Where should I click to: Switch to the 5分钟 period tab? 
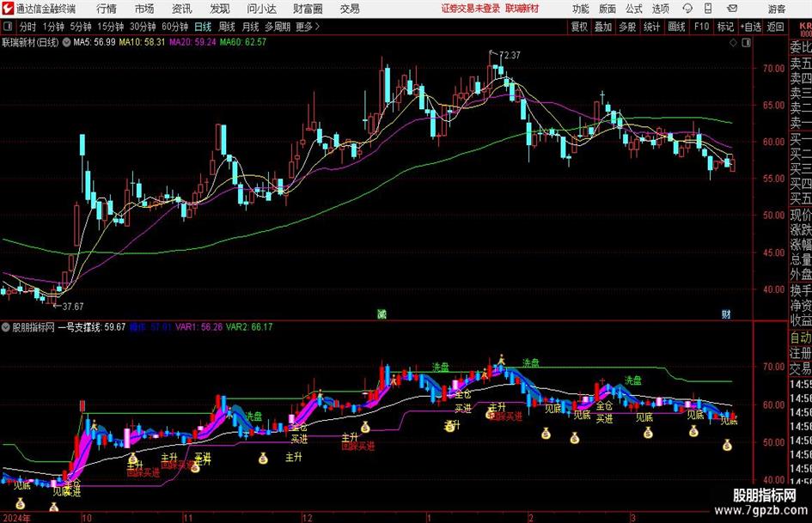(x=81, y=27)
